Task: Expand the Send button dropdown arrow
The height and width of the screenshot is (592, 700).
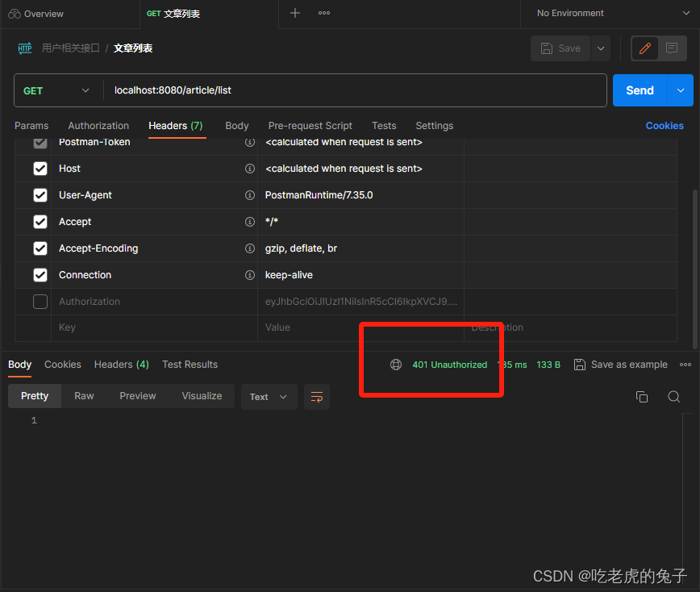Action: click(x=678, y=90)
